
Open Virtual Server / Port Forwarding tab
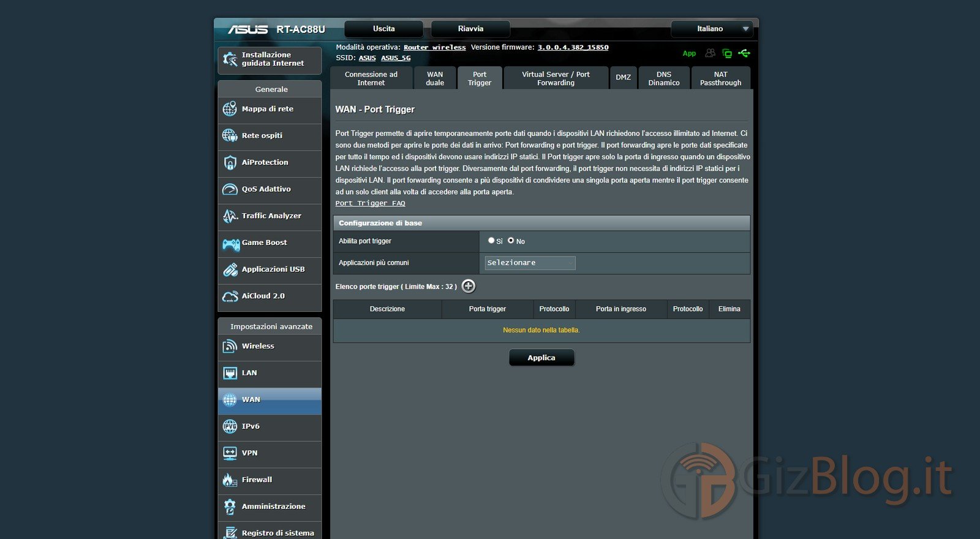click(x=556, y=78)
